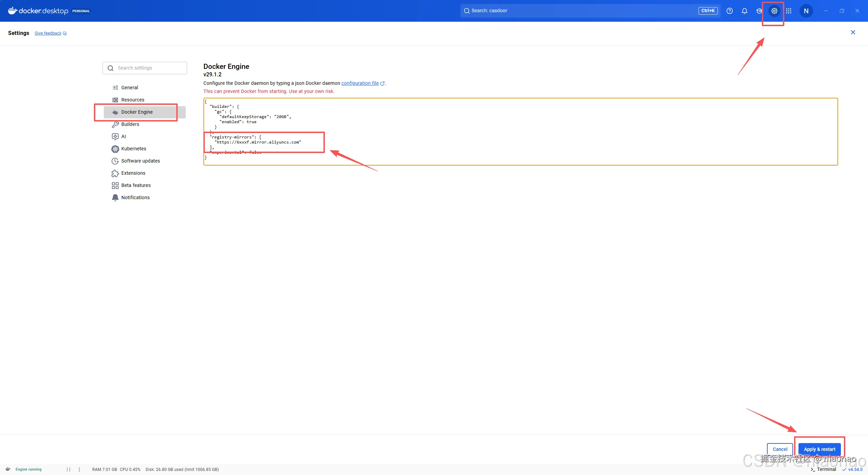
Task: Open the apps grid icon
Action: click(789, 11)
